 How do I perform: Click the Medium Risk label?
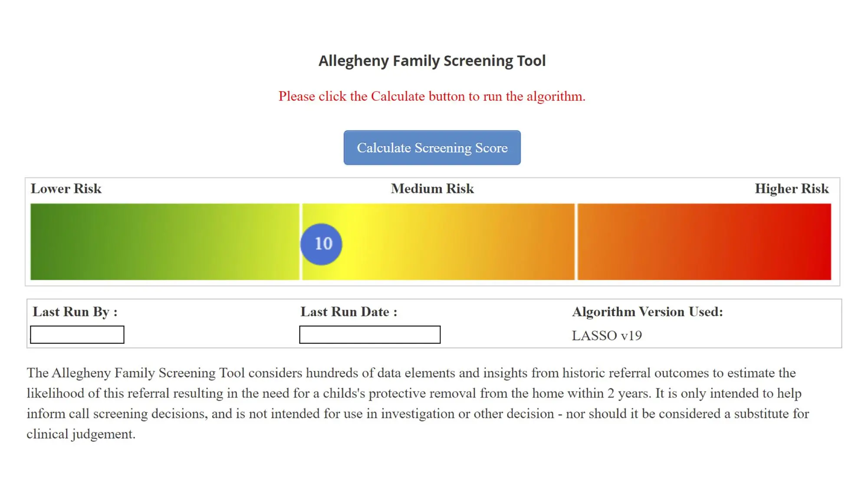pyautogui.click(x=432, y=189)
